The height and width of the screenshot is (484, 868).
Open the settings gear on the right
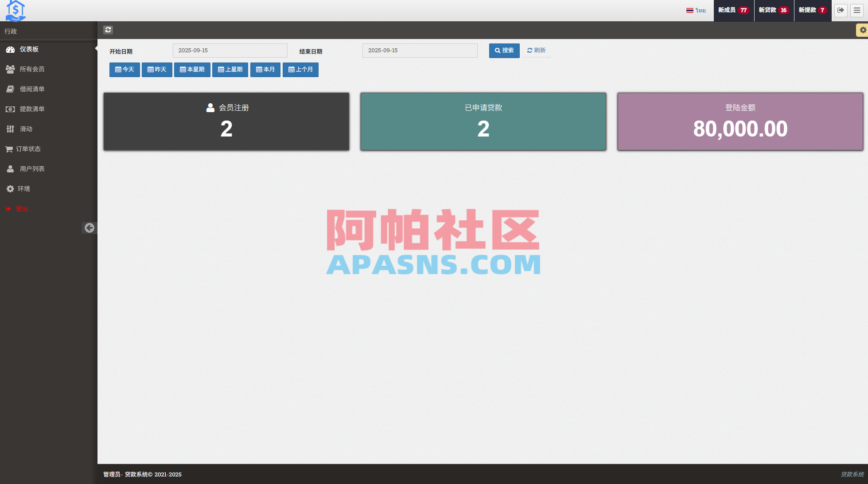(862, 30)
